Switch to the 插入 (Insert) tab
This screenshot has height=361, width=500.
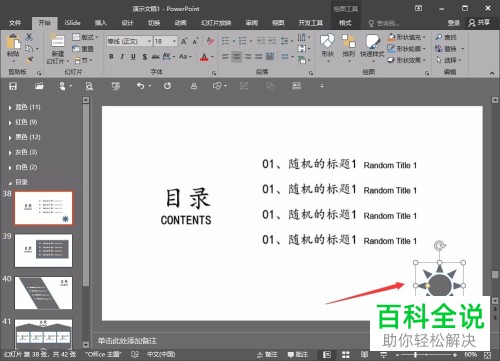101,23
